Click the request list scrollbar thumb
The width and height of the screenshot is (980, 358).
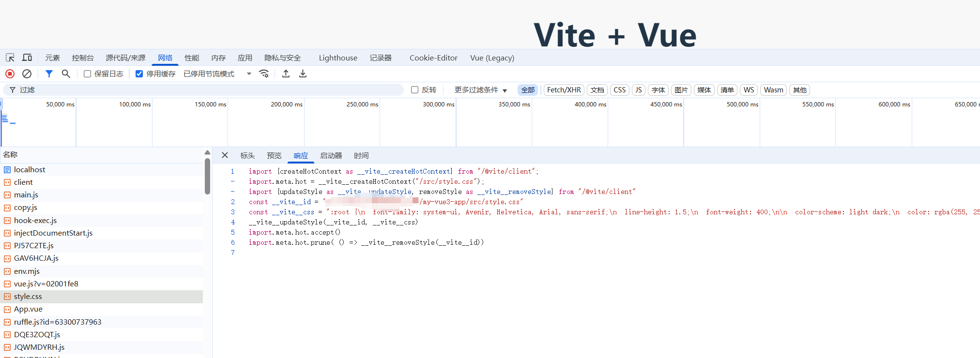click(207, 176)
